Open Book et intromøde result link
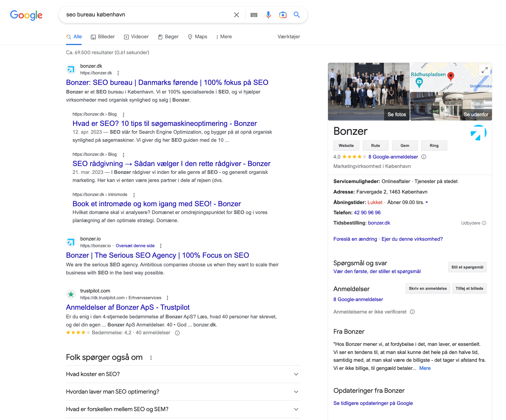The image size is (506, 420). 157,204
